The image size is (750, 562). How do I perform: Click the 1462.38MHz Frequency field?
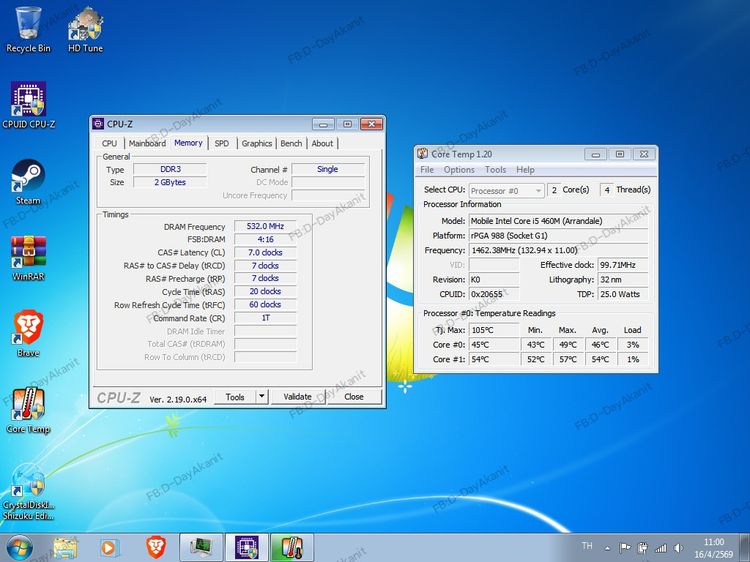pos(558,250)
